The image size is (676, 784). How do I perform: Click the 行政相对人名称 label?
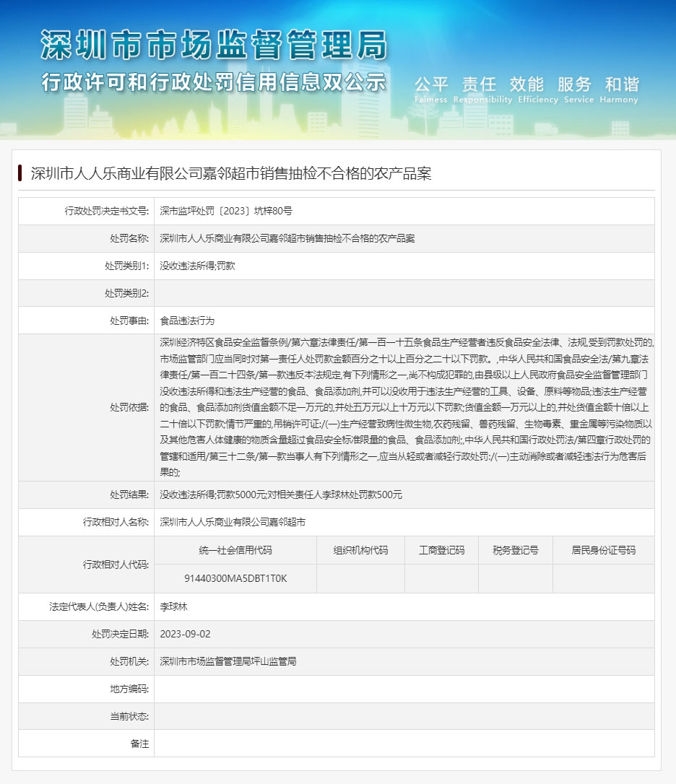point(116,523)
